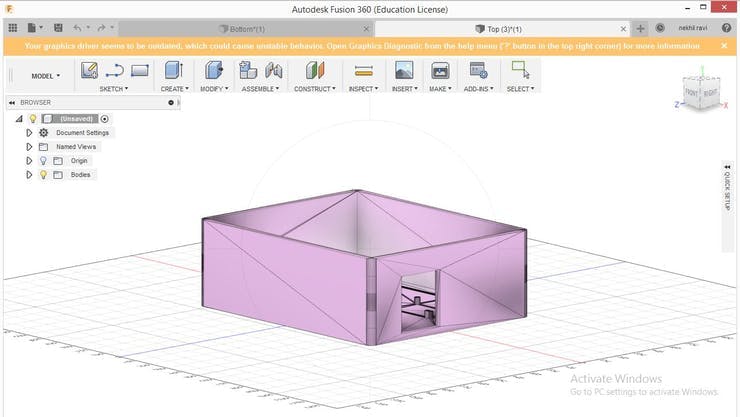
Task: Select the Rectangle sketch tool
Action: [x=140, y=71]
